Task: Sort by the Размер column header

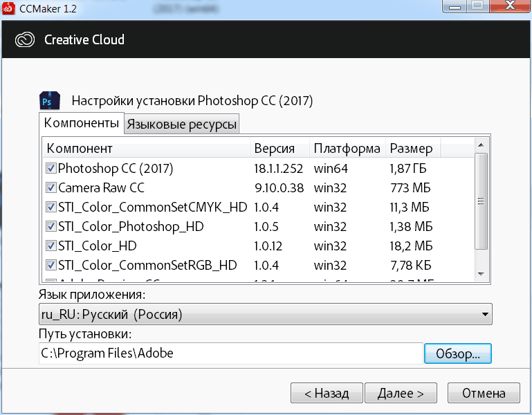Action: tap(413, 149)
